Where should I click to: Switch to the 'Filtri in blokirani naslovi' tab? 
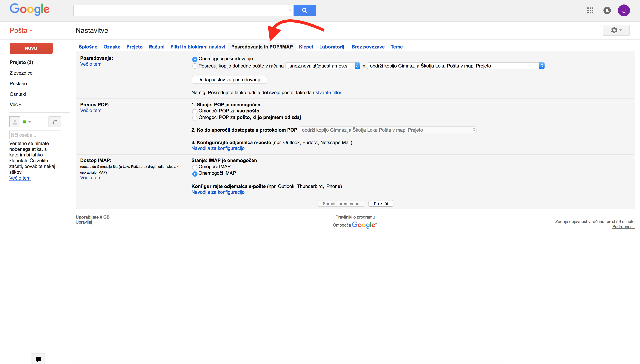point(198,47)
